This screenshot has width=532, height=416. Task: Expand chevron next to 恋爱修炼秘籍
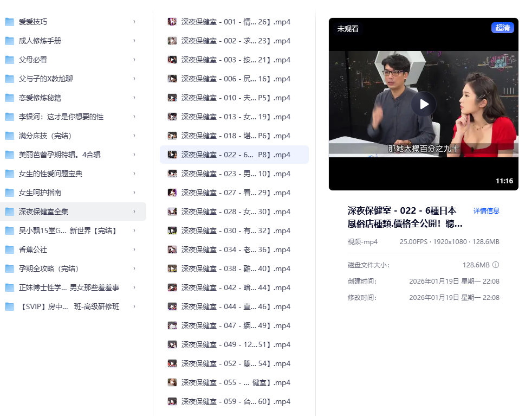134,98
